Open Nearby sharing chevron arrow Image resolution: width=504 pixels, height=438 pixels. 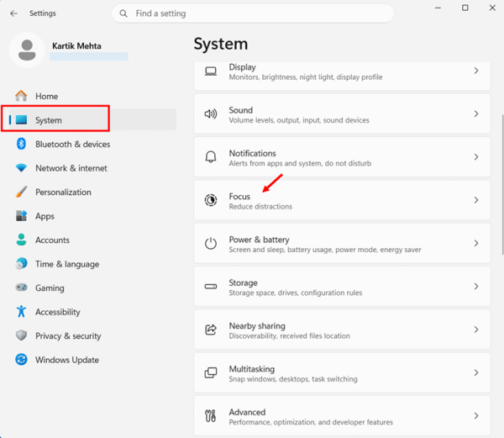(476, 330)
